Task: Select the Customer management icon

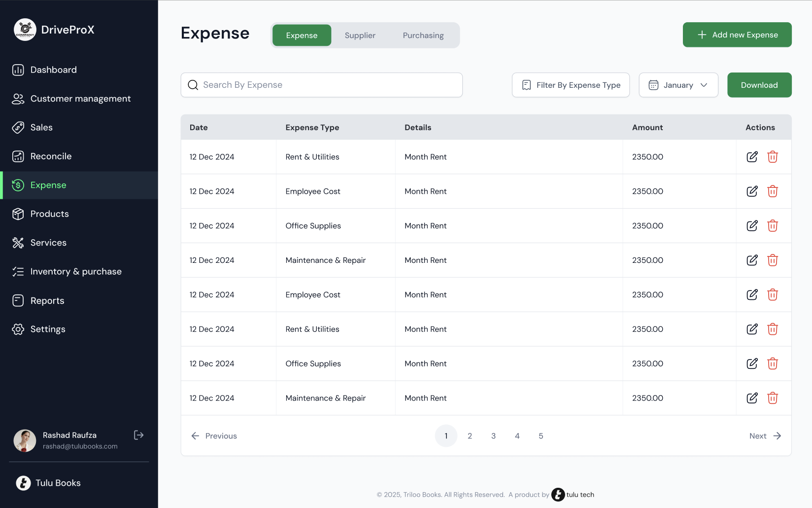Action: coord(18,98)
